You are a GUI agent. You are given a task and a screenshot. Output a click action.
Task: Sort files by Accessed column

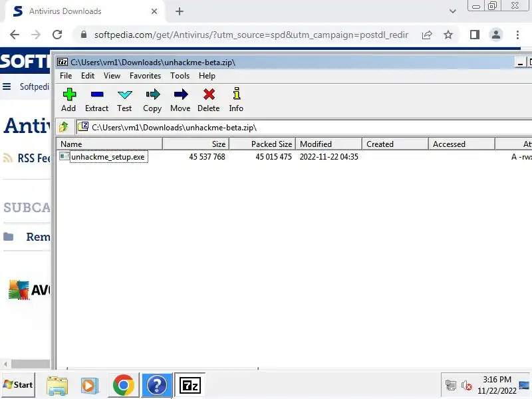coord(462,144)
